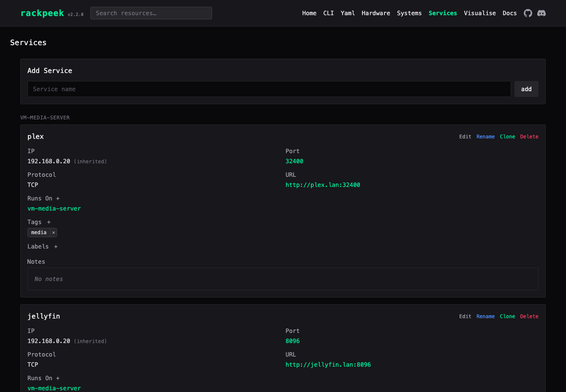
Task: Open the Discord icon link
Action: [x=542, y=13]
